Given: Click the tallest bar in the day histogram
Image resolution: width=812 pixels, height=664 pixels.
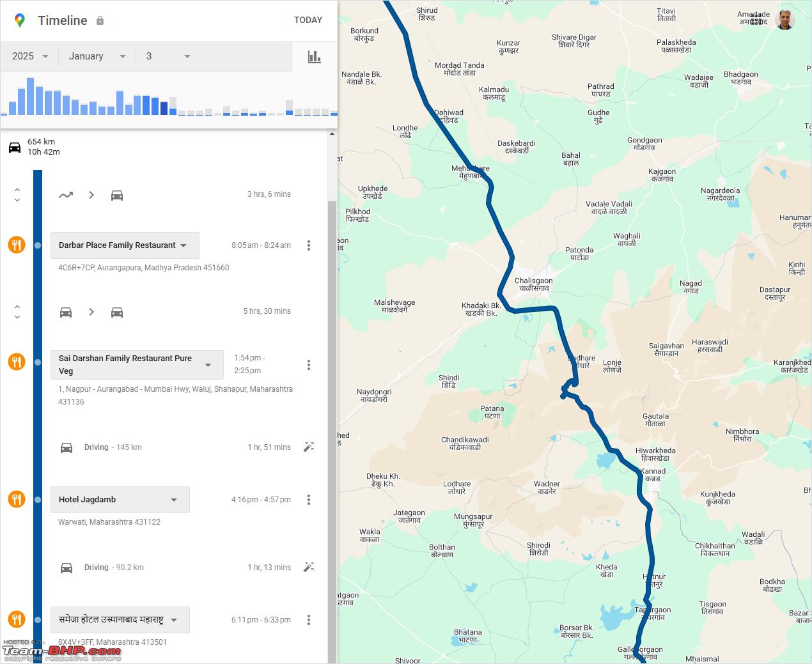Looking at the screenshot, I should pyautogui.click(x=30, y=97).
